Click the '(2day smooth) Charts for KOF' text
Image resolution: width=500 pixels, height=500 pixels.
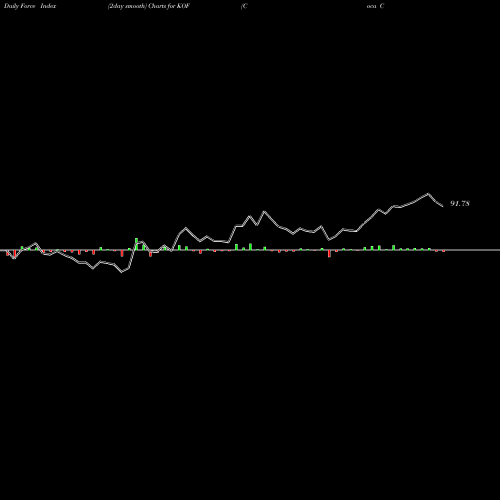[149, 6]
